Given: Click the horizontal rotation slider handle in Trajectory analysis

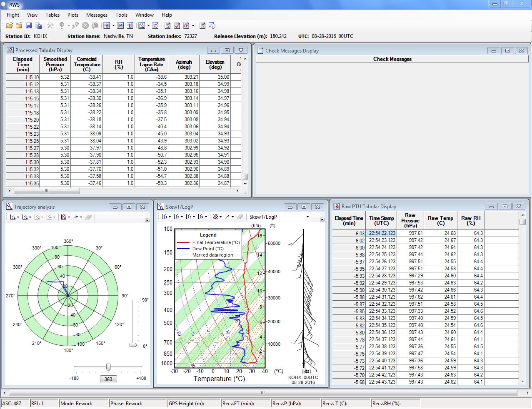Looking at the screenshot, I should [x=108, y=367].
